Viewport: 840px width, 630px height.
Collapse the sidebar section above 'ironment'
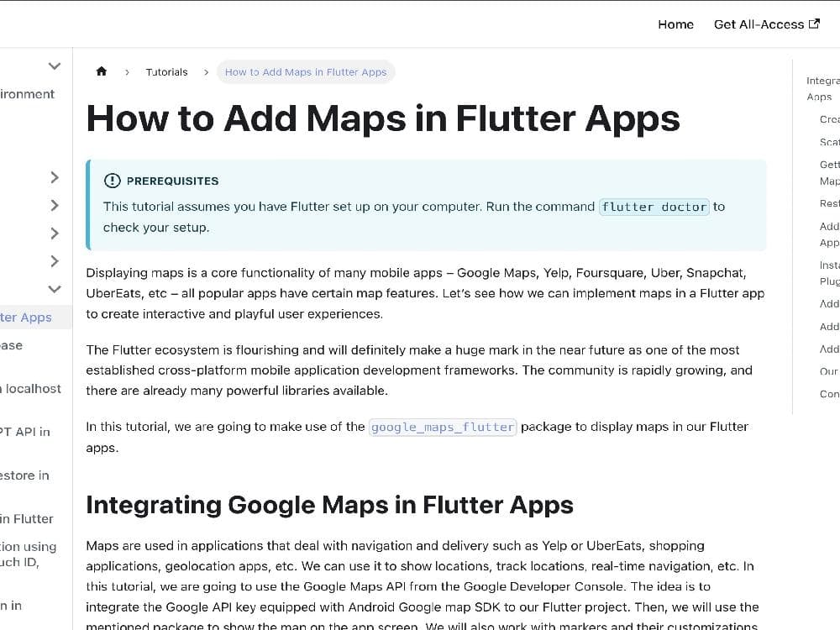tap(54, 66)
